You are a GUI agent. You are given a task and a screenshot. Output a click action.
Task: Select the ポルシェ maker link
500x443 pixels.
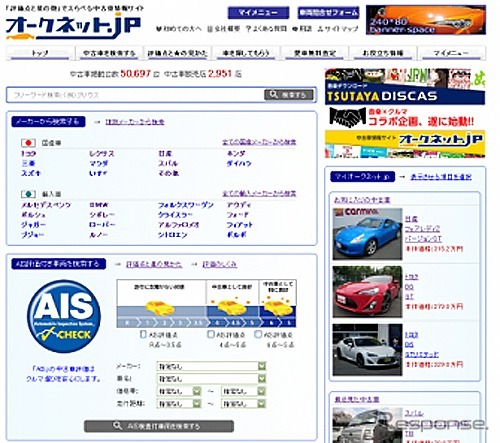(34, 215)
